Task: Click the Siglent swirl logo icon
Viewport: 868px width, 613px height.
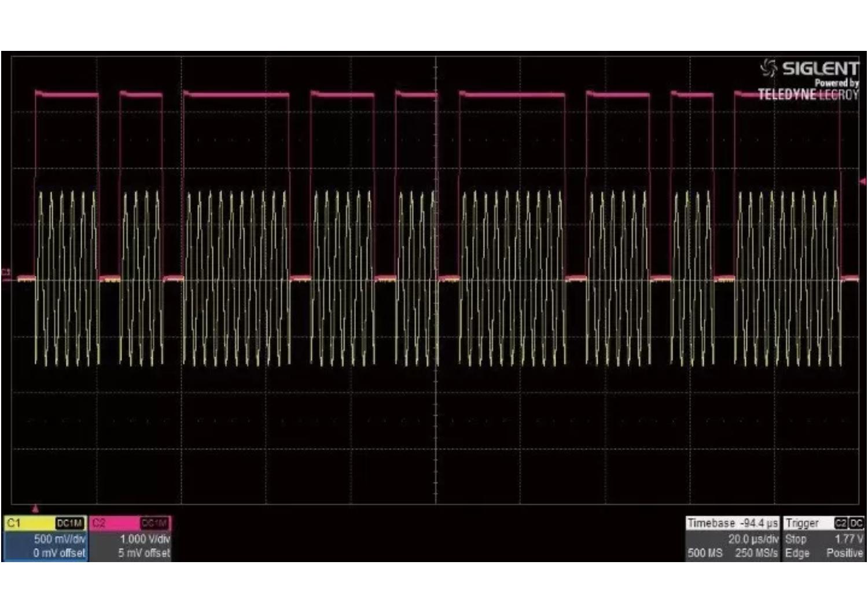Action: coord(769,68)
